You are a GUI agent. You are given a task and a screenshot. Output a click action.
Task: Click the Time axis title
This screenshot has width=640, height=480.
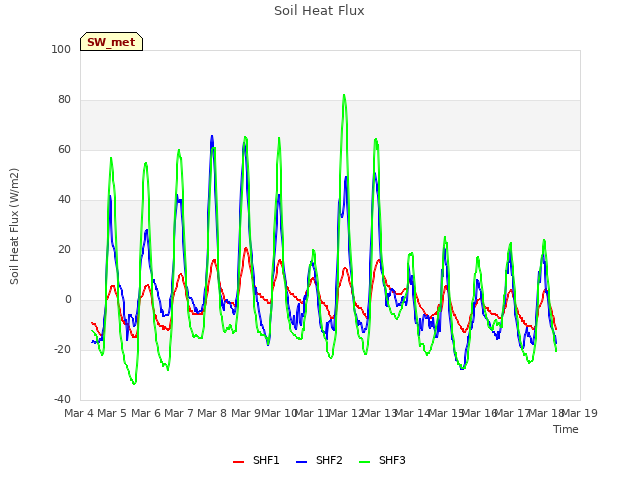pyautogui.click(x=566, y=429)
